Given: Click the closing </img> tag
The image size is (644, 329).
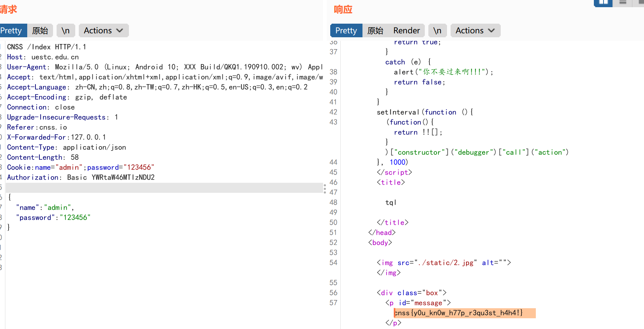Looking at the screenshot, I should pyautogui.click(x=389, y=273).
